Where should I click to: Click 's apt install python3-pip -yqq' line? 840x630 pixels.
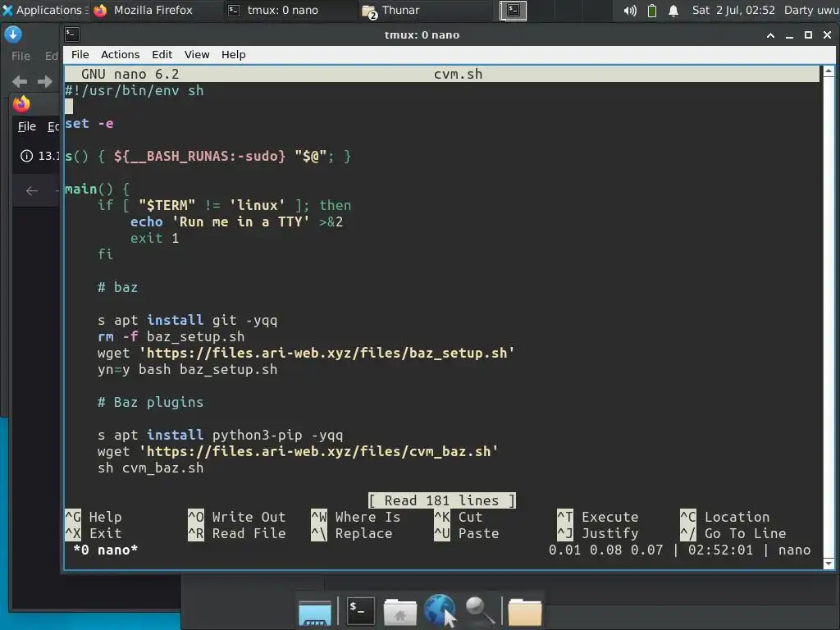[220, 435]
